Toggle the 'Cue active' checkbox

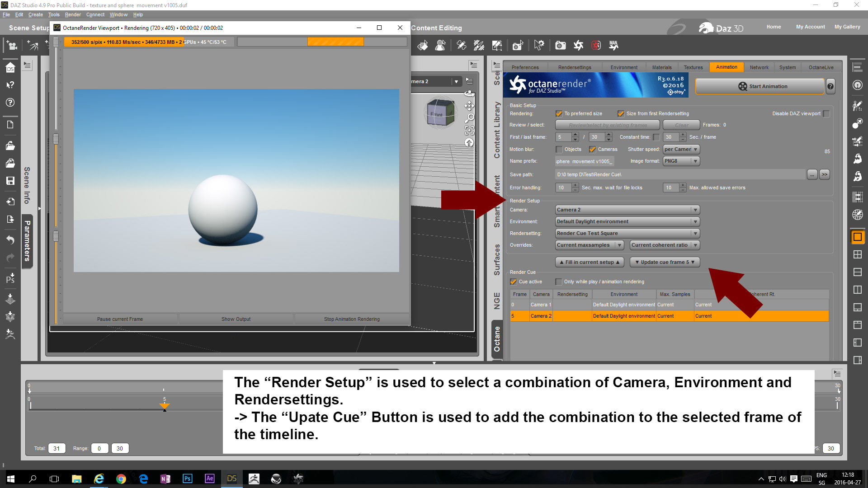[x=514, y=282]
